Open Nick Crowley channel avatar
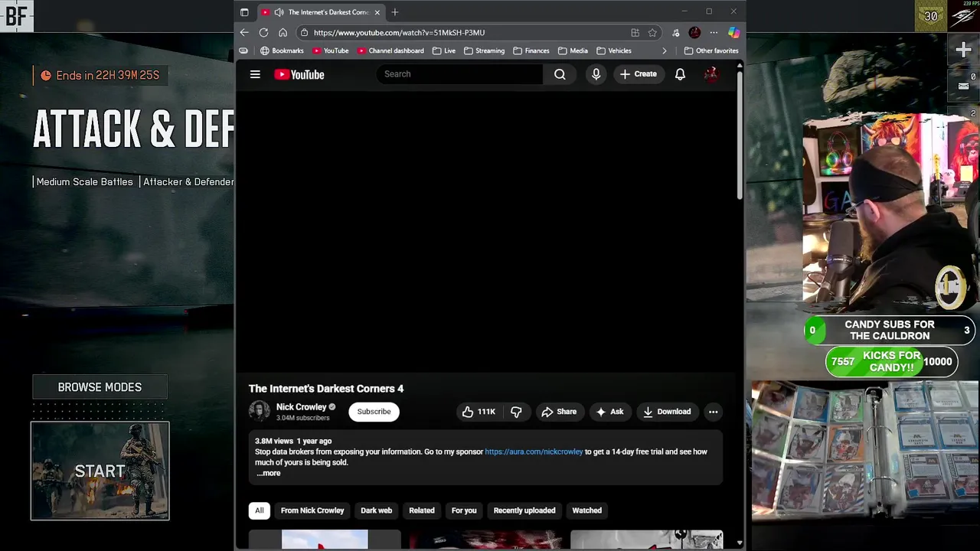The image size is (980, 551). point(260,412)
